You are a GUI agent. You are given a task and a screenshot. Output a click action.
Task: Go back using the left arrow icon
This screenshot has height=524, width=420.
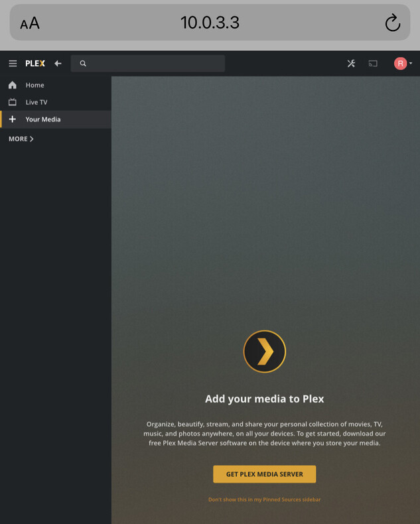pos(58,64)
